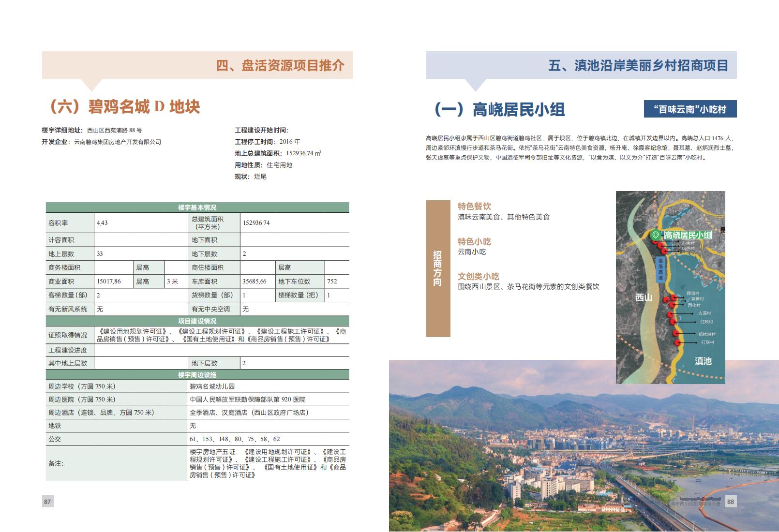
Task: Select the 楼宇周边设施 table header
Action: pyautogui.click(x=197, y=375)
